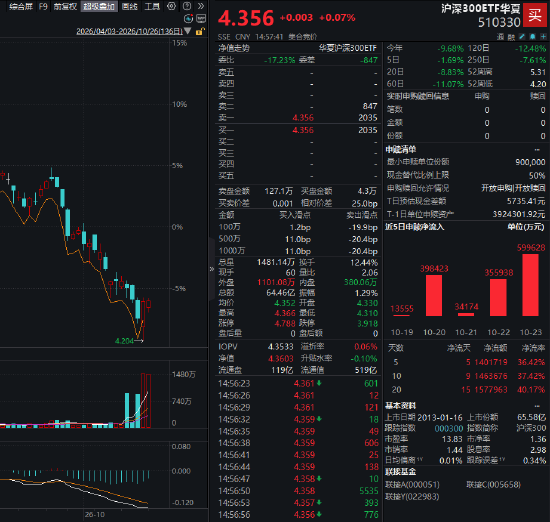Click the last trade row at 14:56:56
550x522 pixels.
(x=298, y=515)
